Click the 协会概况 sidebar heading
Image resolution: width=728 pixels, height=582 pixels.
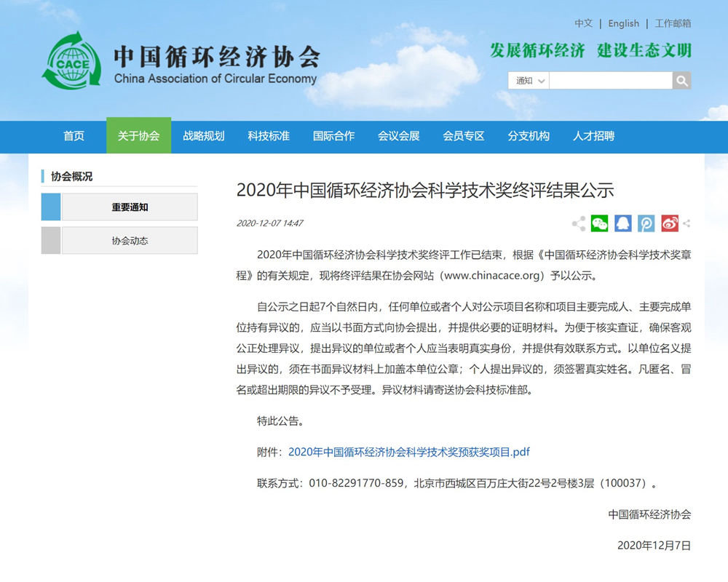pos(71,176)
